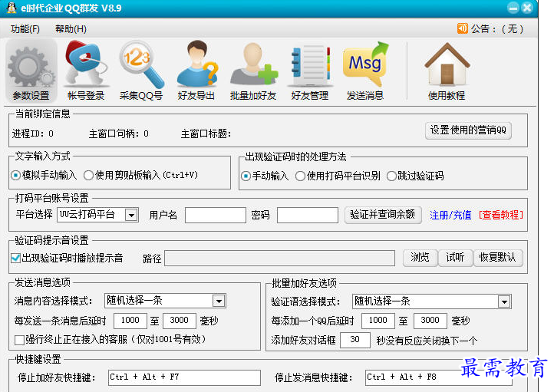Click 停止加好友快捷键 Ctrl+Alt+F7 field
This screenshot has height=392, width=554.
coord(184,377)
